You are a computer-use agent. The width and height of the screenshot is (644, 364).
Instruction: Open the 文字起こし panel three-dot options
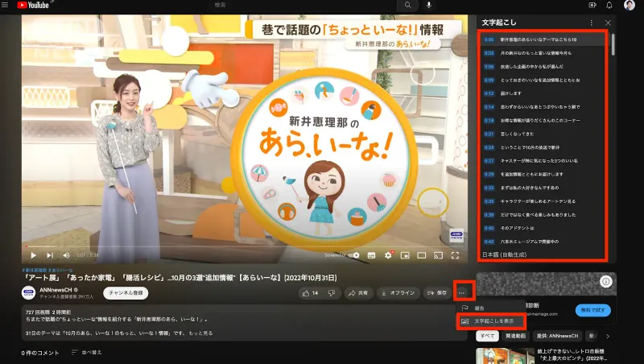click(x=592, y=23)
